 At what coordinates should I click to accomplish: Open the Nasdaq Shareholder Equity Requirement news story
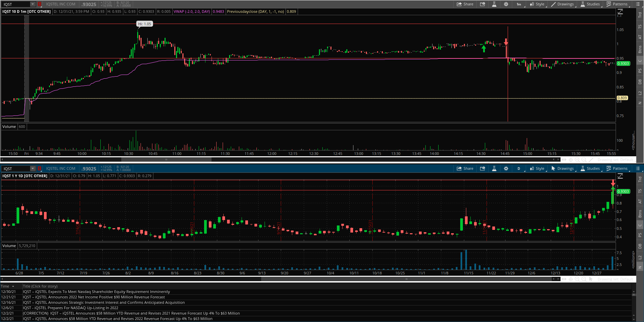(x=96, y=292)
